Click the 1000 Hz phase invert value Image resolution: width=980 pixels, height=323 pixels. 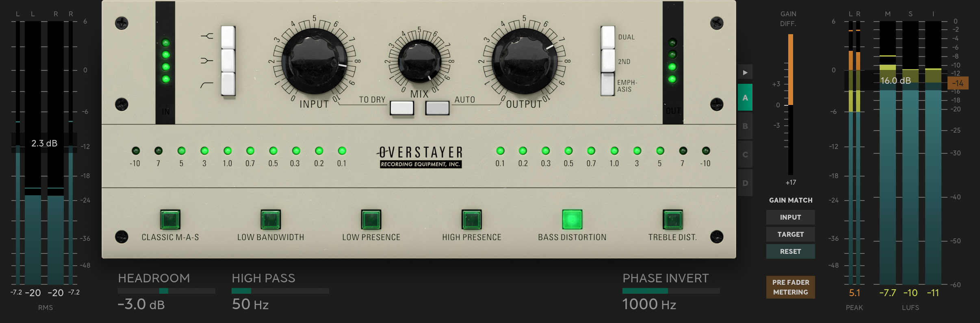tap(649, 304)
